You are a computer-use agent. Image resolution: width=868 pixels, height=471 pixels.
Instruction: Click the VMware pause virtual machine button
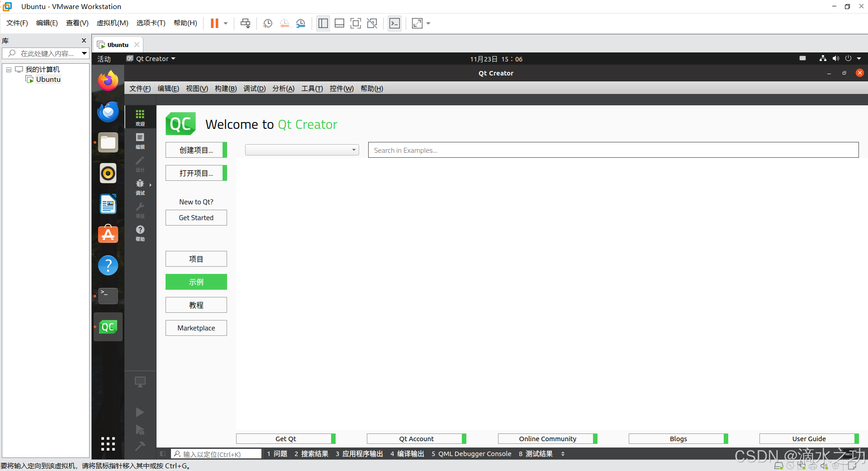(214, 23)
